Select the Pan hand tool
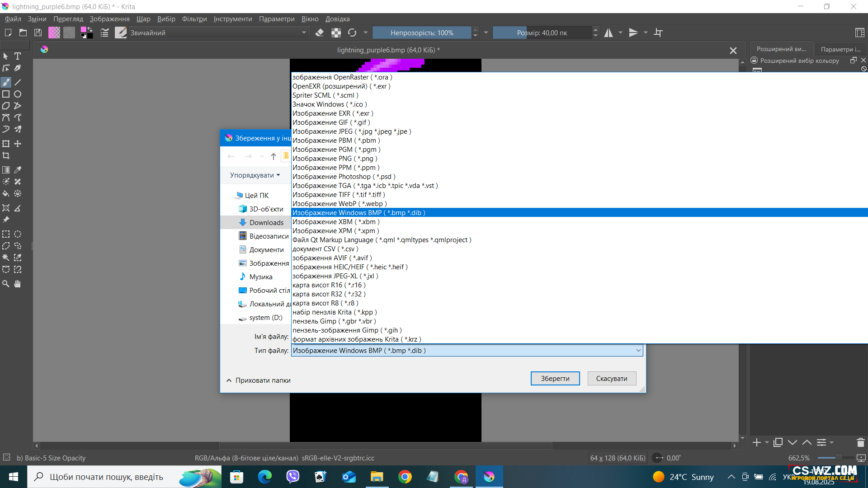The image size is (868, 488). pyautogui.click(x=18, y=284)
